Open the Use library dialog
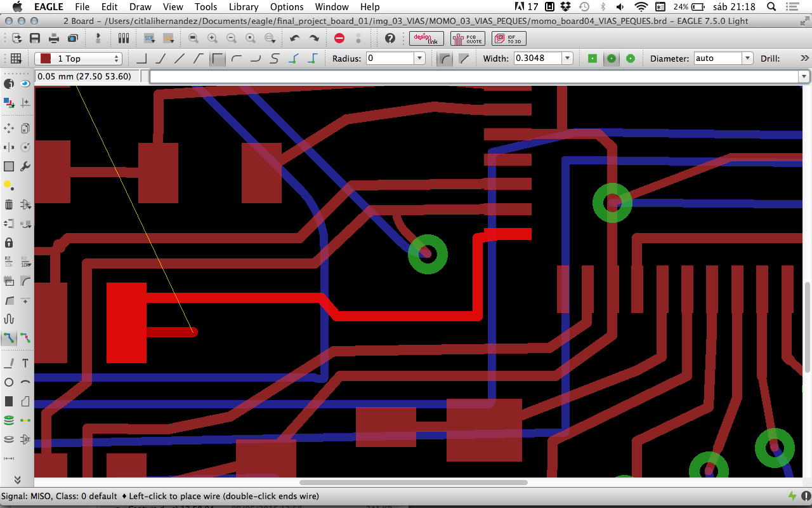The height and width of the screenshot is (508, 812). tap(124, 38)
